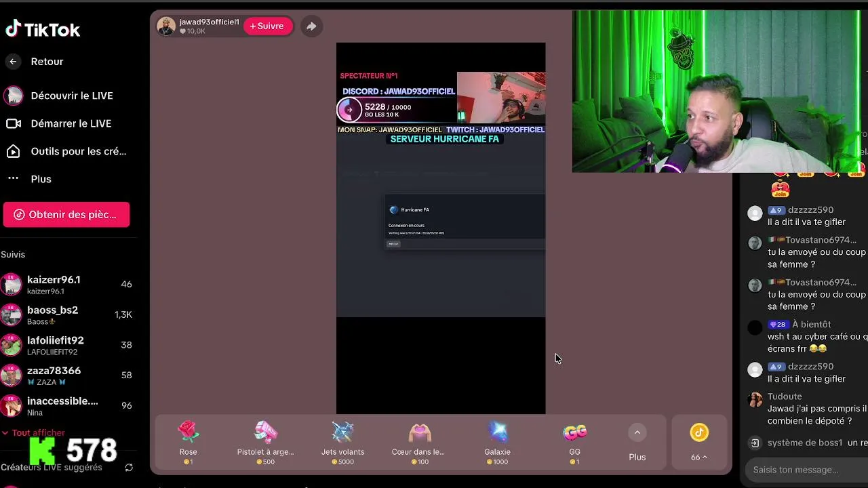Click the TikTok logo
This screenshot has width=868, height=488.
pos(43,29)
